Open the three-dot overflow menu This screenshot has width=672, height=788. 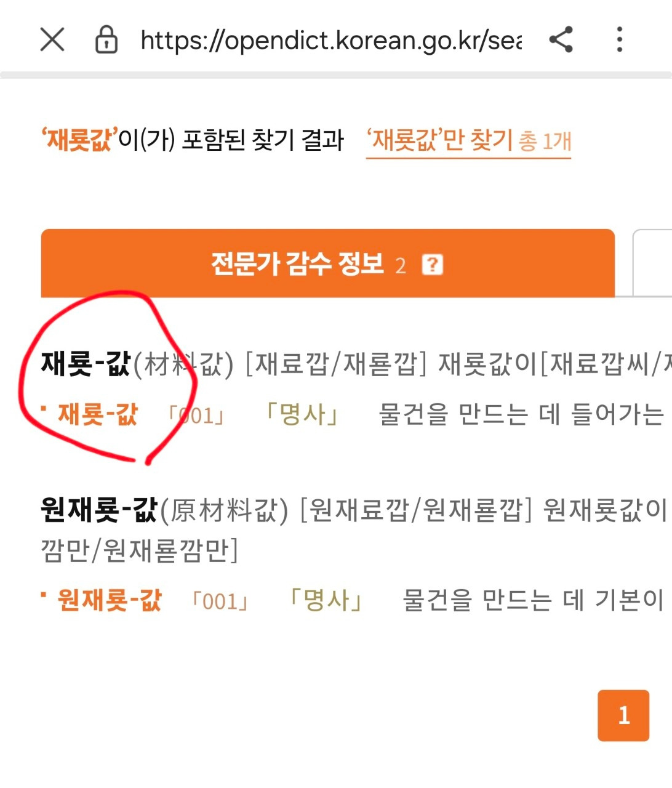(x=620, y=40)
